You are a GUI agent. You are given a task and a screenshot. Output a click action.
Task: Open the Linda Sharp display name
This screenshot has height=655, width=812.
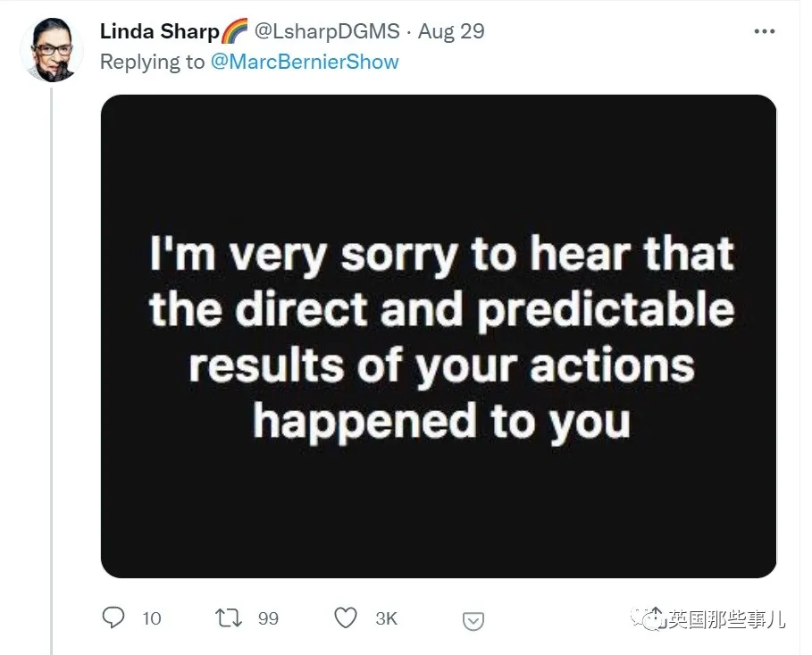click(159, 31)
